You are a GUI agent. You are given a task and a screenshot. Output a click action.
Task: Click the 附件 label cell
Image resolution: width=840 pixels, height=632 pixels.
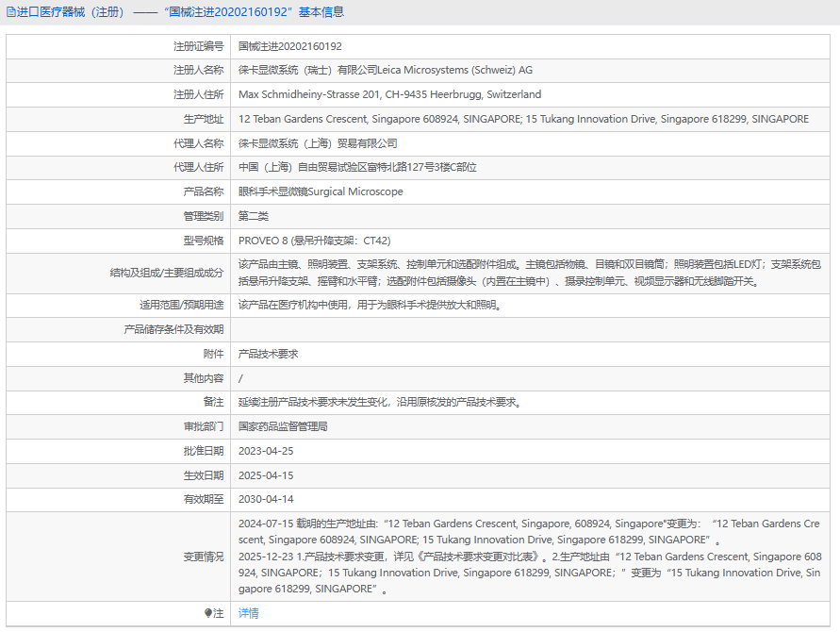click(119, 354)
